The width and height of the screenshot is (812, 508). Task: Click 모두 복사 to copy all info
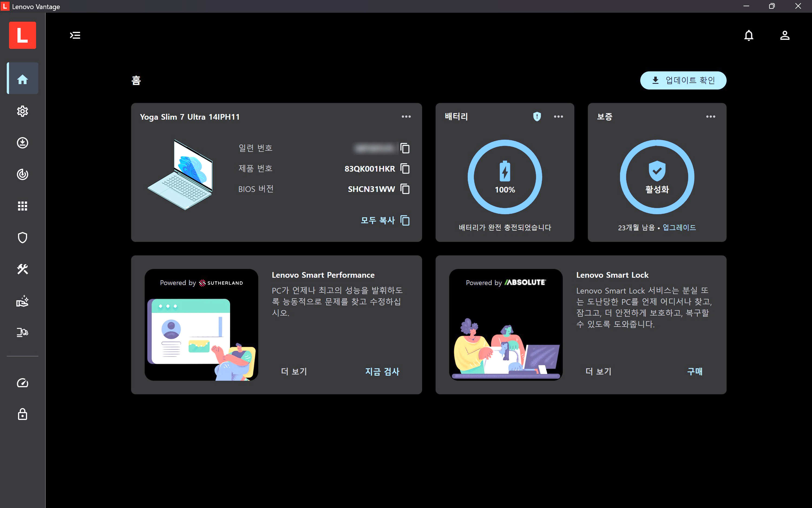tap(385, 221)
